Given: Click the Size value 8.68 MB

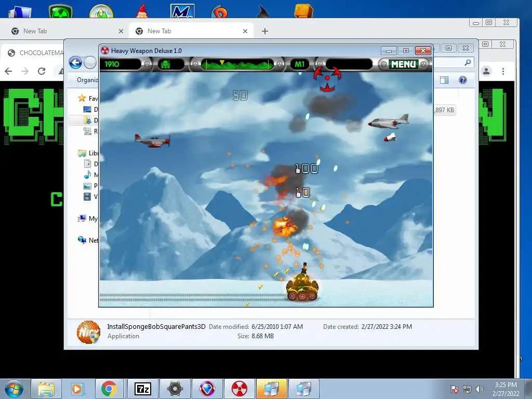Looking at the screenshot, I should tap(262, 336).
